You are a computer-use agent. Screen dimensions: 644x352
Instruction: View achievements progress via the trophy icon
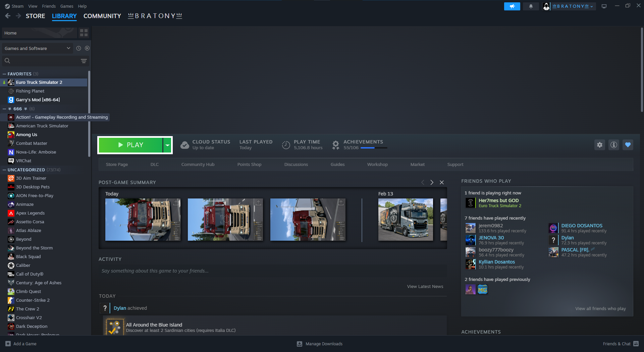335,145
